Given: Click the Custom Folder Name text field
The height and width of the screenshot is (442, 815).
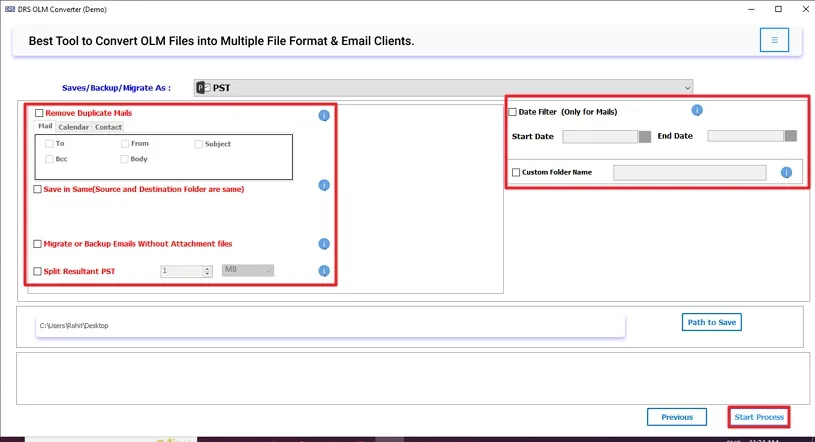Looking at the screenshot, I should pos(690,173).
